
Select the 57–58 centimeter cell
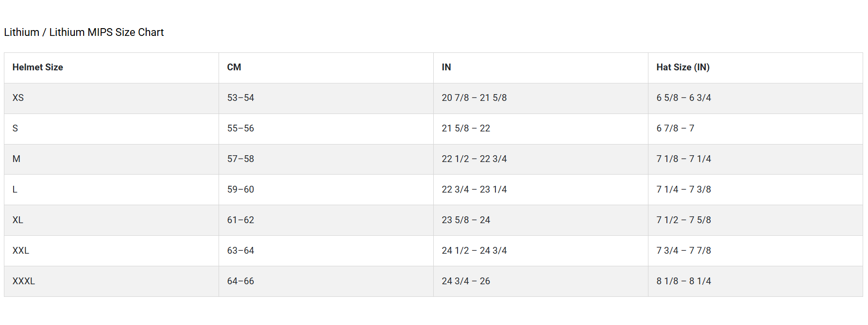[241, 159]
